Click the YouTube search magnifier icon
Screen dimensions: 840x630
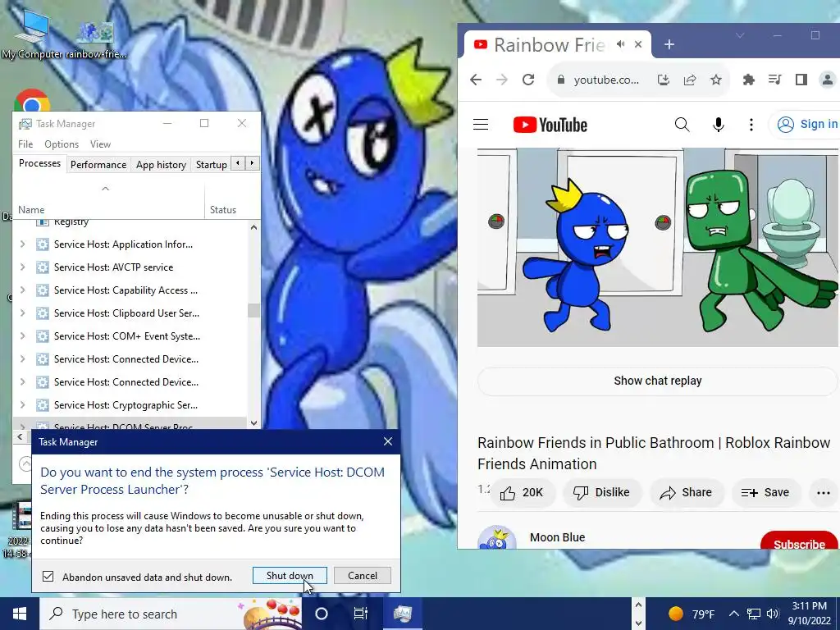(x=682, y=125)
